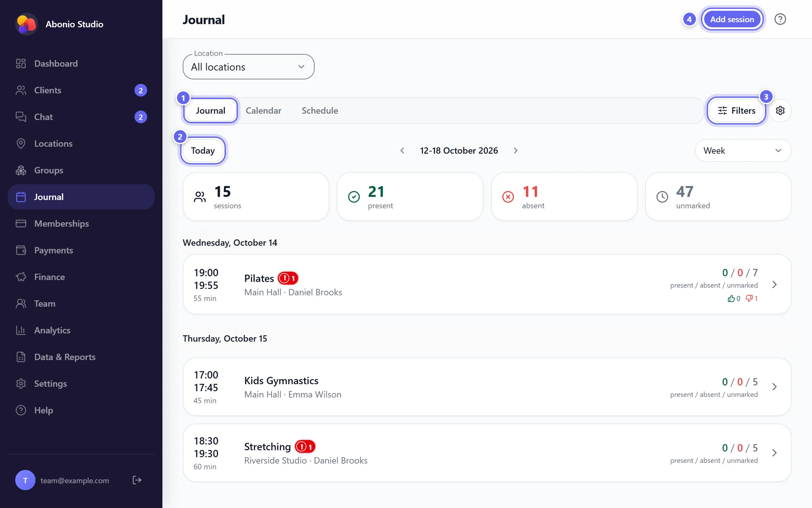
Task: Go to next week arrow
Action: pyautogui.click(x=516, y=150)
